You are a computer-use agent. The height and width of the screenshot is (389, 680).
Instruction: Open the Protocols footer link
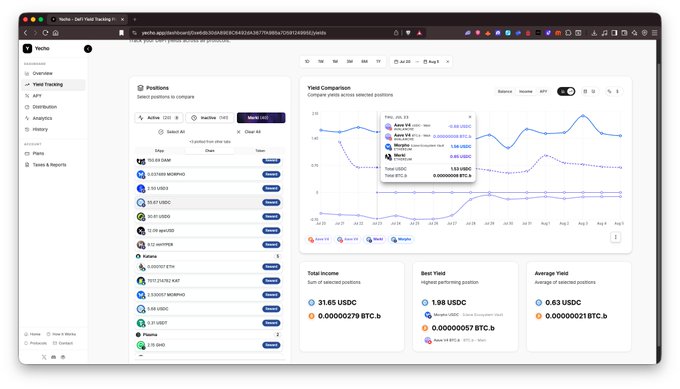[36, 343]
